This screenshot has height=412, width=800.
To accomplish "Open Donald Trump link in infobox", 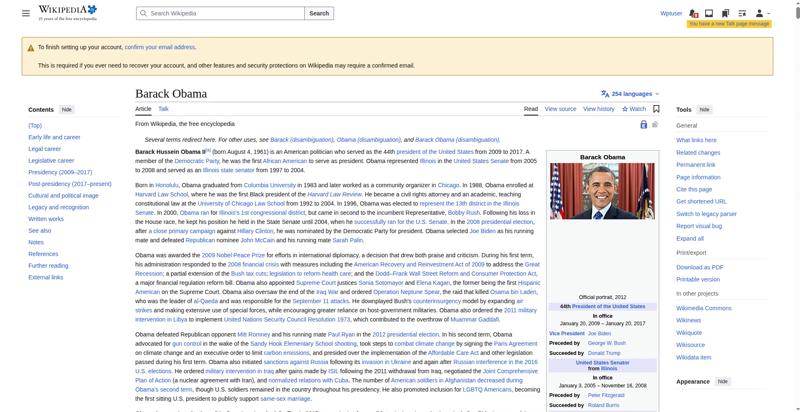I will pyautogui.click(x=604, y=353).
